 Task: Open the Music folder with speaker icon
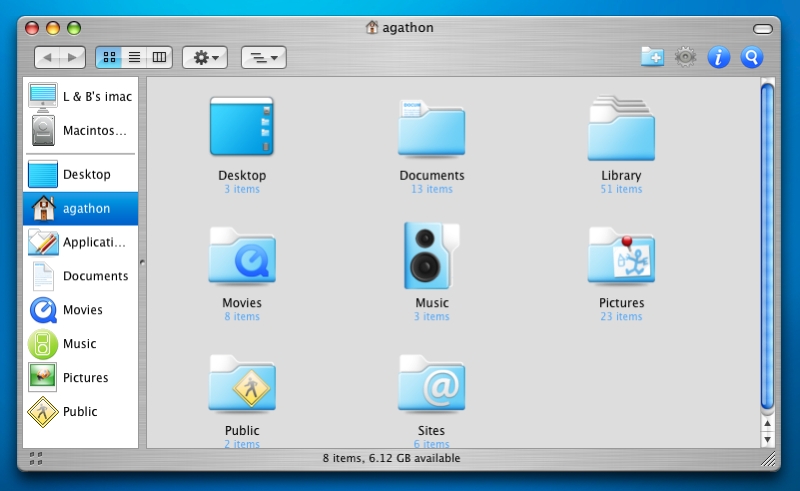(432, 255)
